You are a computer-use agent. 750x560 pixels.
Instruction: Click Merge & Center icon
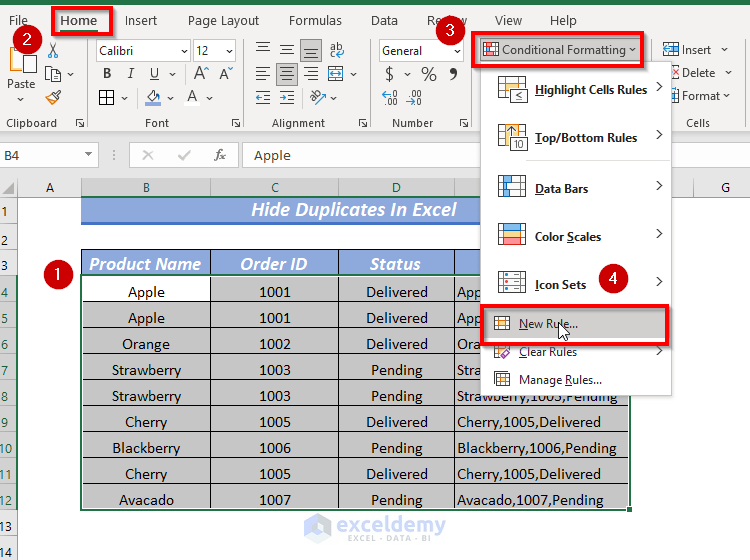pyautogui.click(x=335, y=74)
